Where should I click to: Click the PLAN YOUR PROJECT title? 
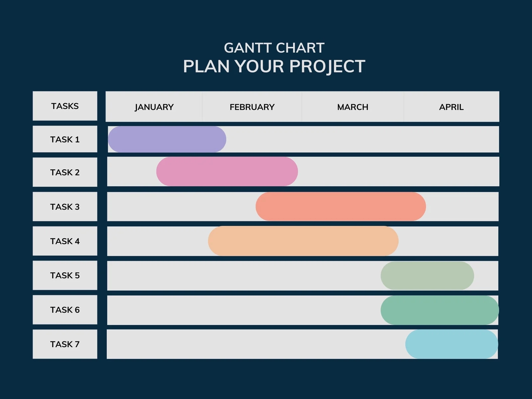point(274,66)
